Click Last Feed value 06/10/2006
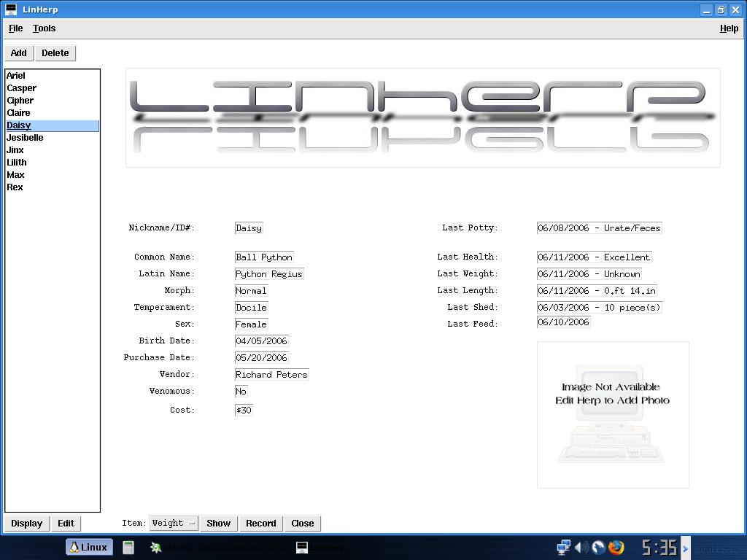Image resolution: width=747 pixels, height=560 pixels. (x=564, y=322)
